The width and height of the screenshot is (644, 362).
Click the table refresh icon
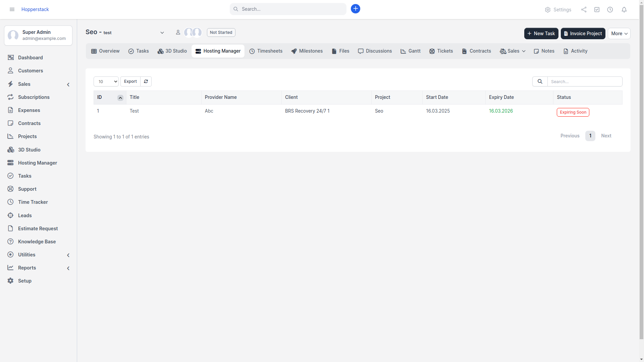click(x=146, y=81)
